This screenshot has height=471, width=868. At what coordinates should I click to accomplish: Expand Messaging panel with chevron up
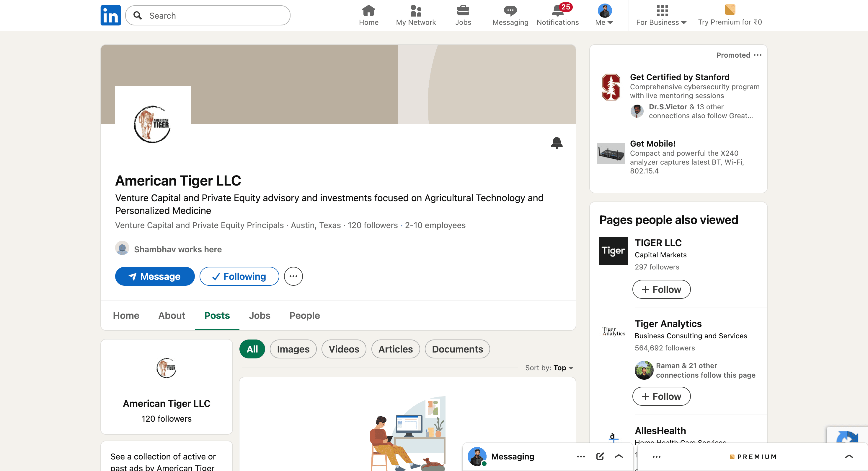point(618,456)
